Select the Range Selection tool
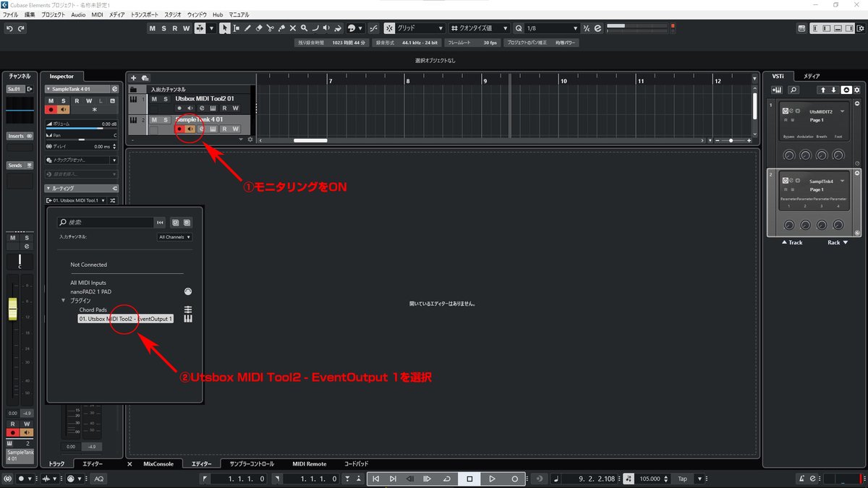The height and width of the screenshot is (488, 868). [237, 28]
